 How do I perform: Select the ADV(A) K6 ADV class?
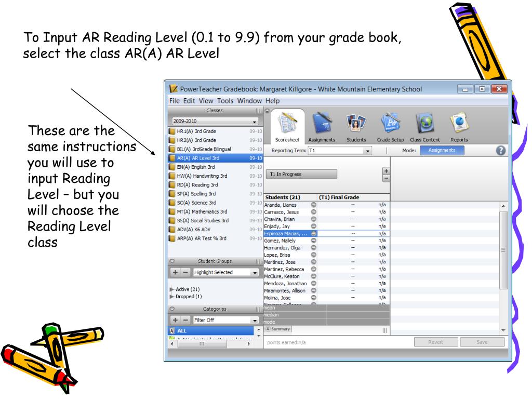click(216, 230)
